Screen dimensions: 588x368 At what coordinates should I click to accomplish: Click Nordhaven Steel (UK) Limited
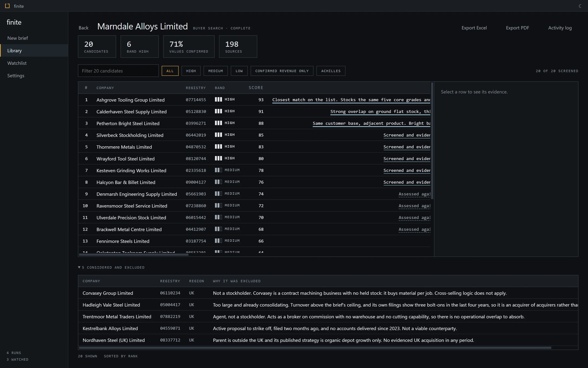pyautogui.click(x=114, y=340)
